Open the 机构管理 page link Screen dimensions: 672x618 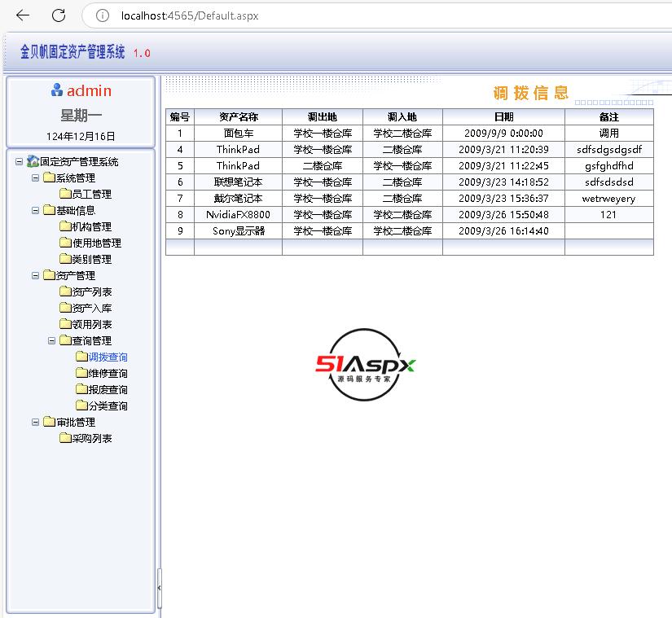click(92, 227)
